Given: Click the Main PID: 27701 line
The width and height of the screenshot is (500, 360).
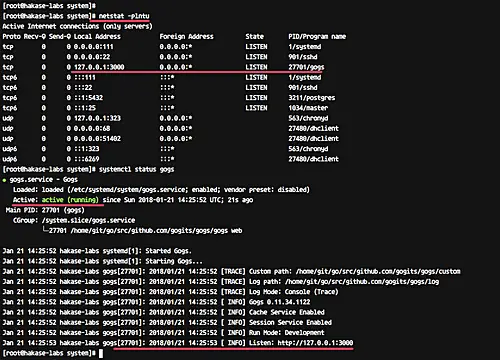Looking at the screenshot, I should (45, 210).
